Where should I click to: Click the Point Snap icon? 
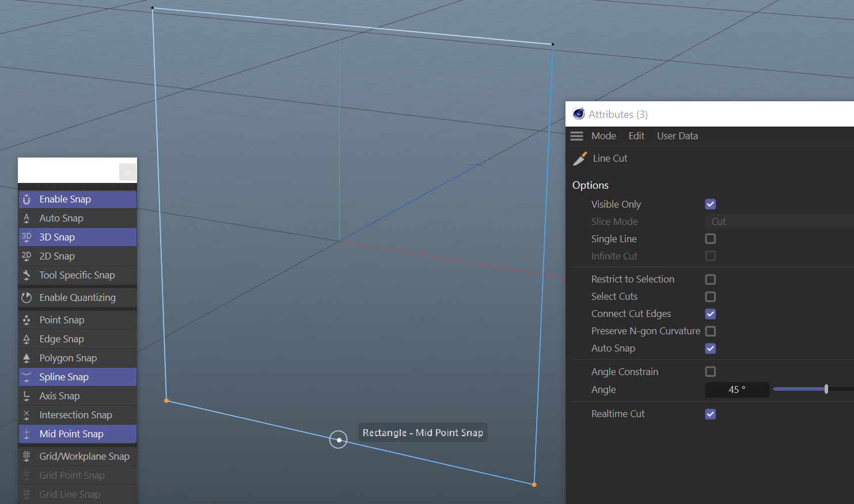26,320
